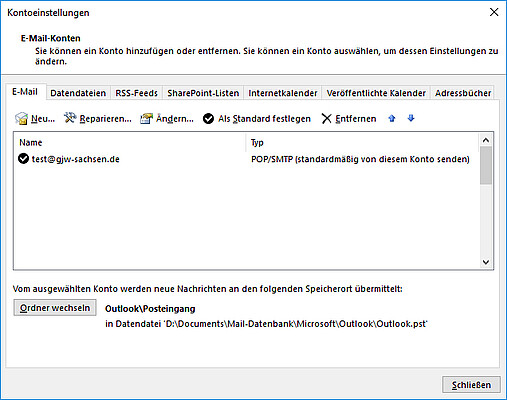Click the Neu new account icon
507x400 pixels.
click(x=21, y=118)
